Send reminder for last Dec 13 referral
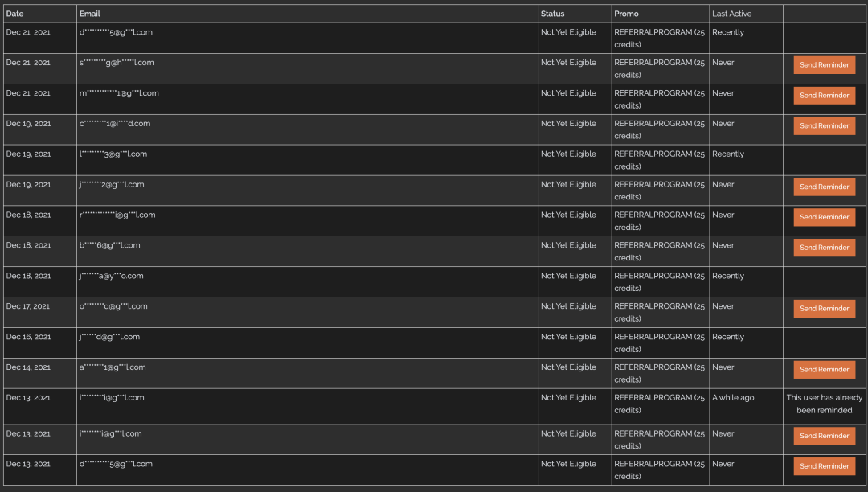 click(x=825, y=466)
